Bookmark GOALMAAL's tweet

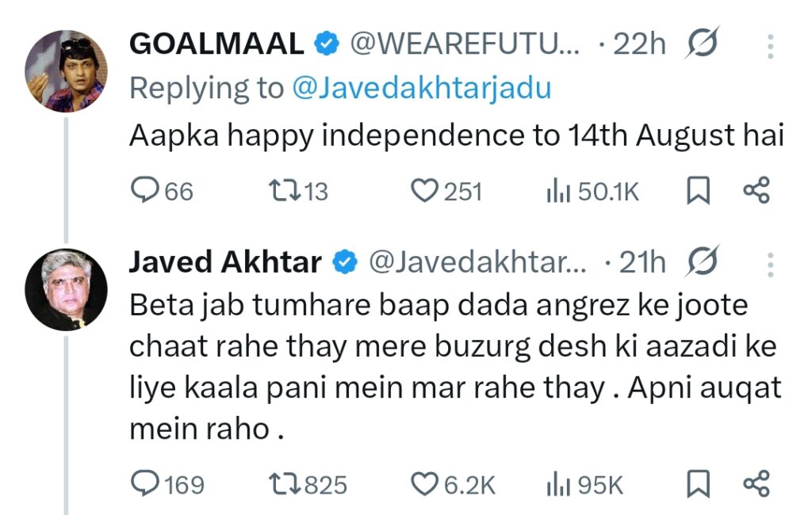point(698,192)
